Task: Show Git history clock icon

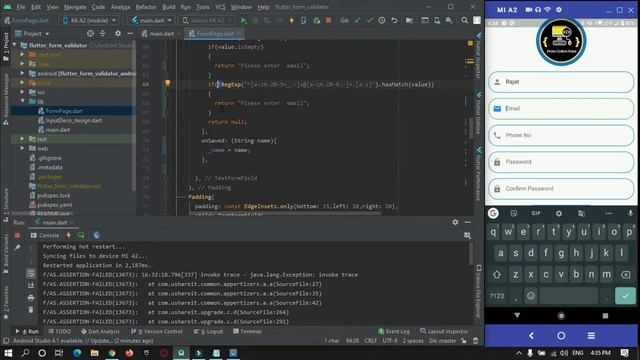Action: pyautogui.click(x=382, y=20)
